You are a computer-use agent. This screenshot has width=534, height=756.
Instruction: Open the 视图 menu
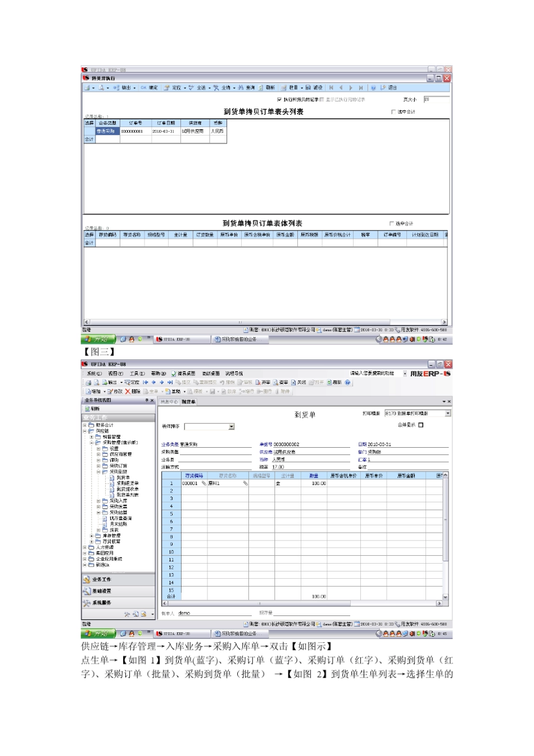click(115, 373)
